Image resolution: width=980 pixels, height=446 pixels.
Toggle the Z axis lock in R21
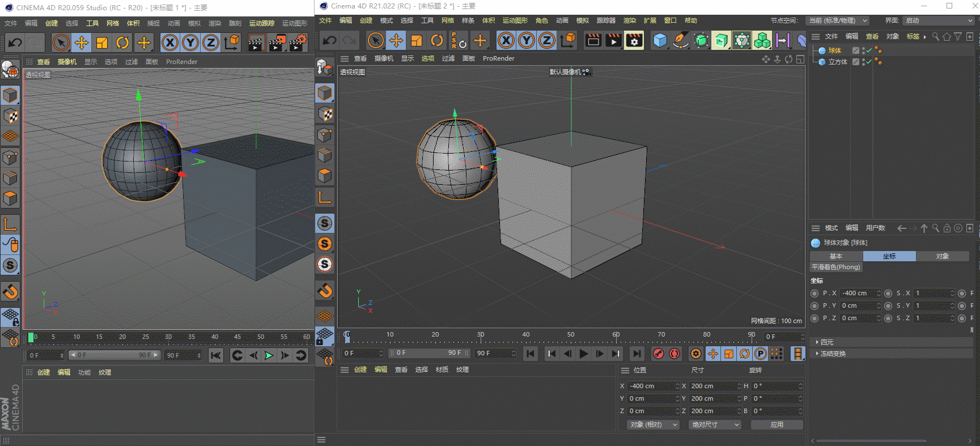tap(546, 40)
